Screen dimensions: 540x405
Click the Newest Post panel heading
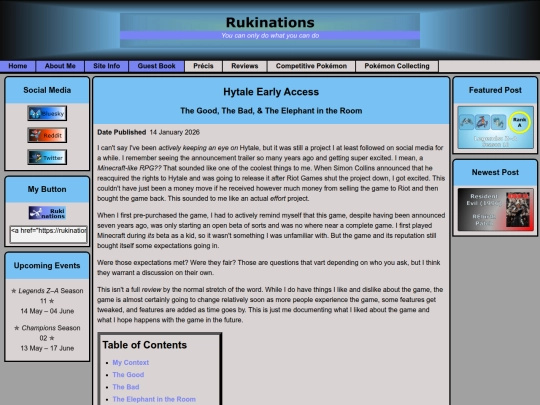click(495, 173)
